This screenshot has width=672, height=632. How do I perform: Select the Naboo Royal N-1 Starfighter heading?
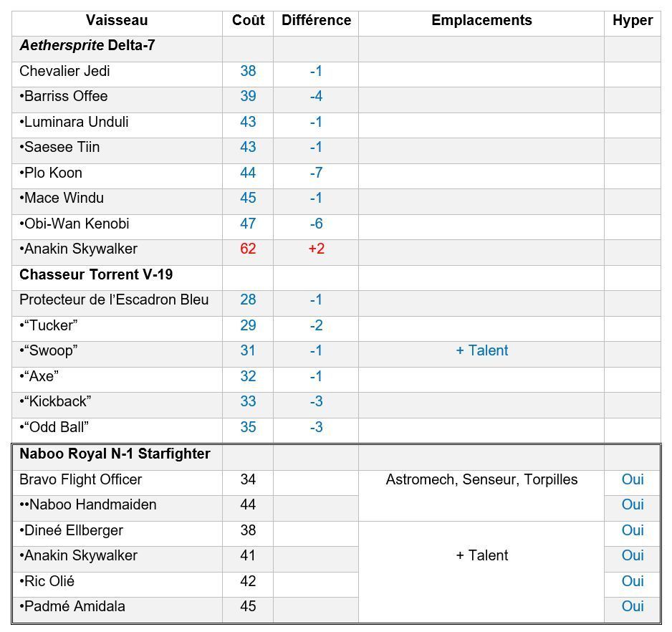tap(115, 454)
